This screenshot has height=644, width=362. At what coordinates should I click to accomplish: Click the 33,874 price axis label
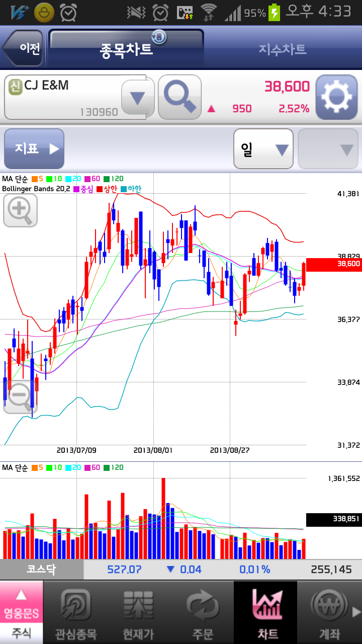(348, 382)
